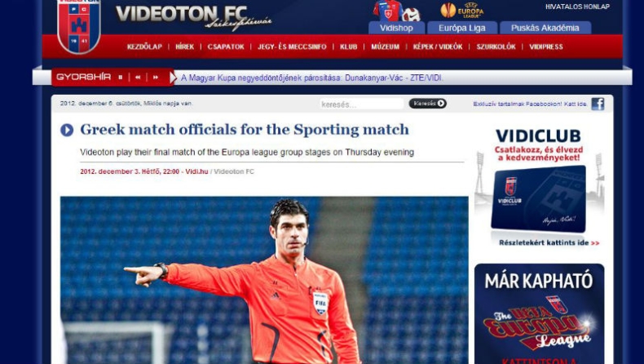Open the Magyar Kupa ticker headline link
This screenshot has width=644, height=364.
pyautogui.click(x=311, y=78)
